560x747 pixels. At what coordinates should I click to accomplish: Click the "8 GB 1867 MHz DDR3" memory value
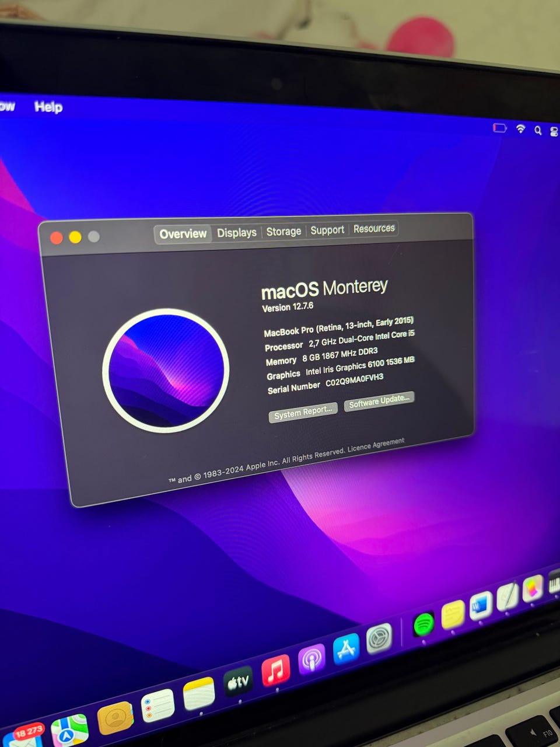coord(339,355)
